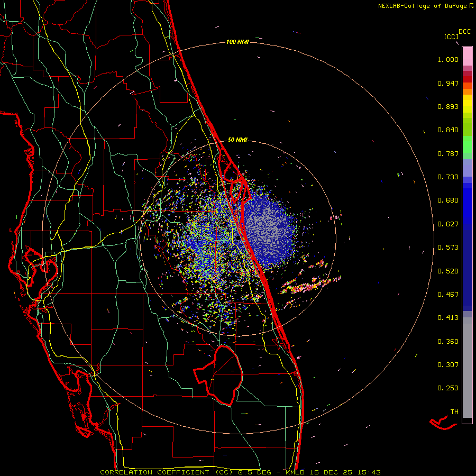Click the 0.787 legend value
The image size is (476, 476).
pos(448,153)
